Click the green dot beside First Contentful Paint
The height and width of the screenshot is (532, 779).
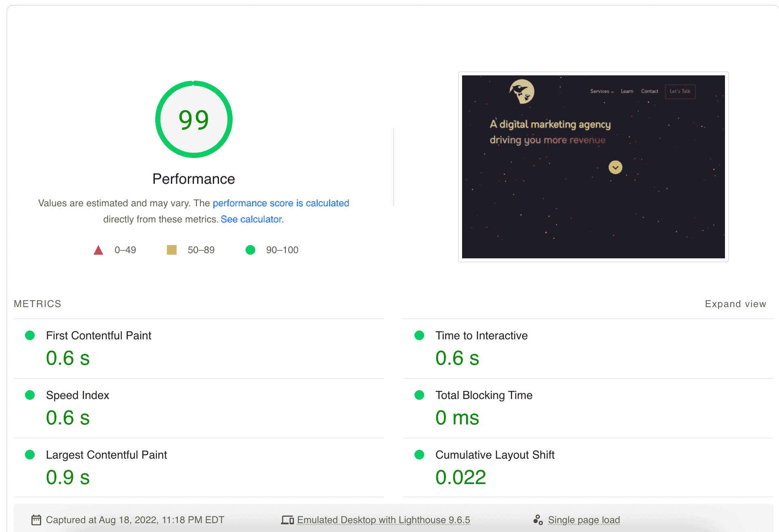coord(30,335)
